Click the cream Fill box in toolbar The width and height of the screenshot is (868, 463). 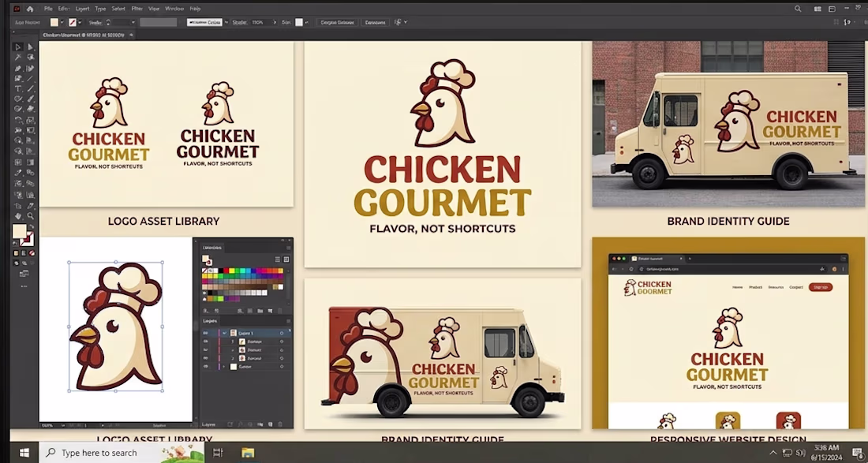(x=20, y=231)
